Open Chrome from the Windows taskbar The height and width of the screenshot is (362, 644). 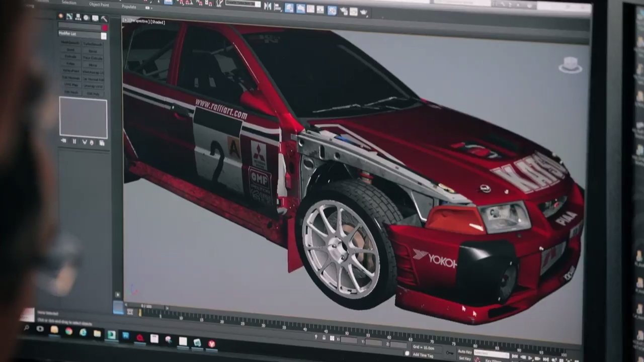click(x=69, y=331)
